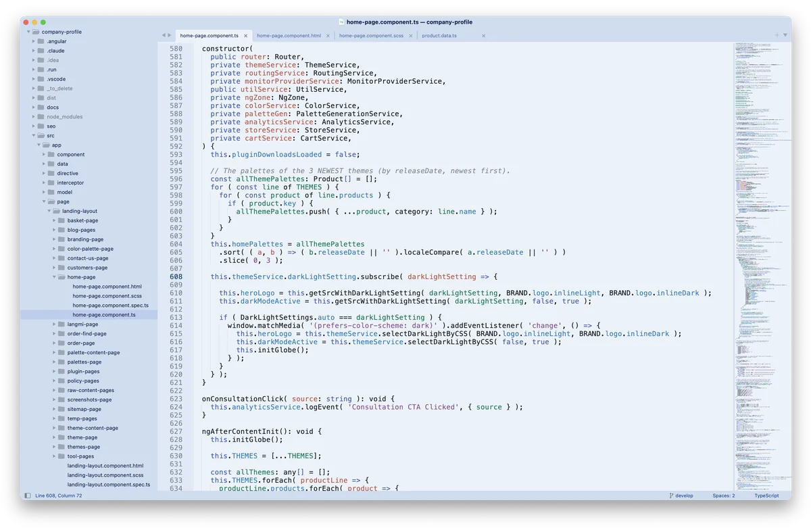Click line number 608 in the gutter
Image resolution: width=811 pixels, height=532 pixels.
click(x=176, y=276)
